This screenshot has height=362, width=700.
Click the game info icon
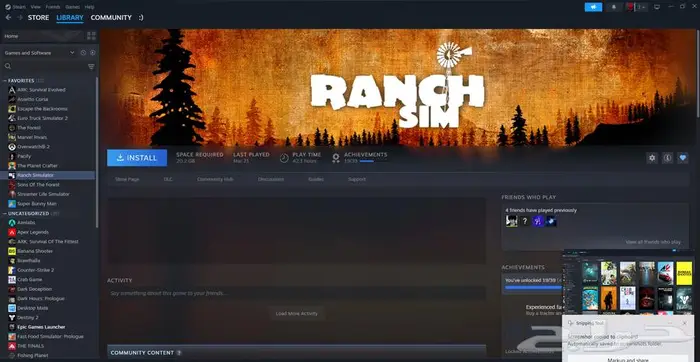pyautogui.click(x=667, y=158)
